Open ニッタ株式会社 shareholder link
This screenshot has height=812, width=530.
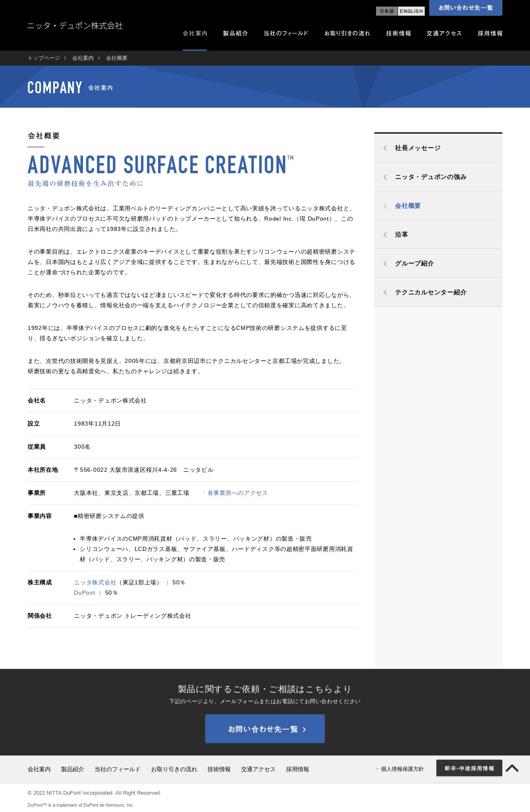(95, 583)
